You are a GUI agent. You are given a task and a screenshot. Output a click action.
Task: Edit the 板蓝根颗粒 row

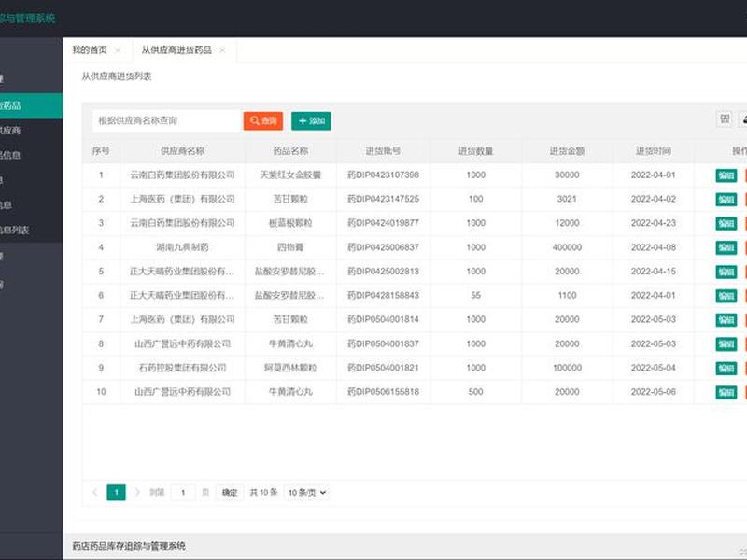[726, 223]
